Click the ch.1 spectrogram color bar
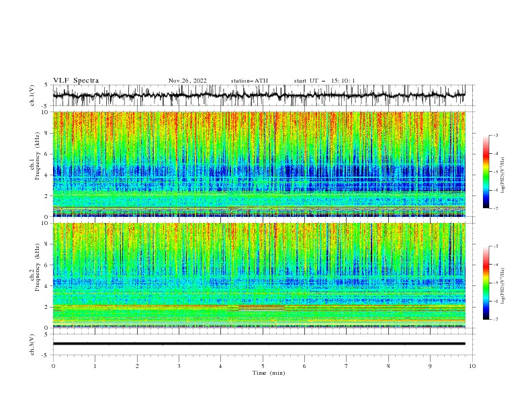The image size is (532, 411). click(x=486, y=172)
